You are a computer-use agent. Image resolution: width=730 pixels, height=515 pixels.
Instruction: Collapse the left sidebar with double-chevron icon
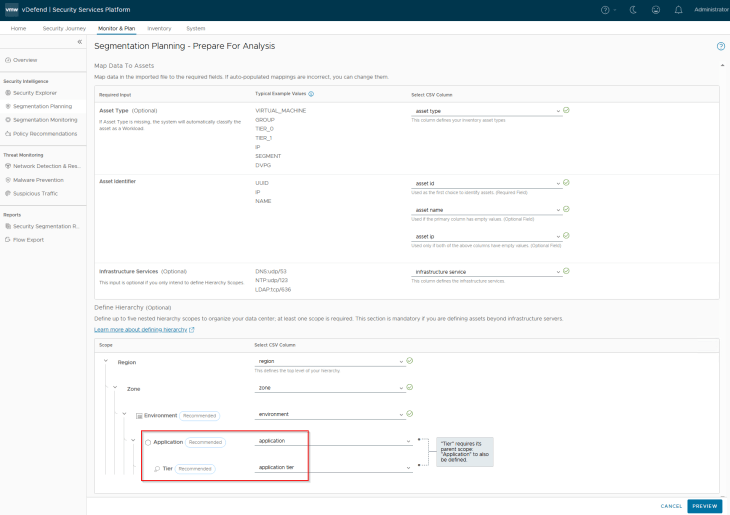click(x=79, y=42)
